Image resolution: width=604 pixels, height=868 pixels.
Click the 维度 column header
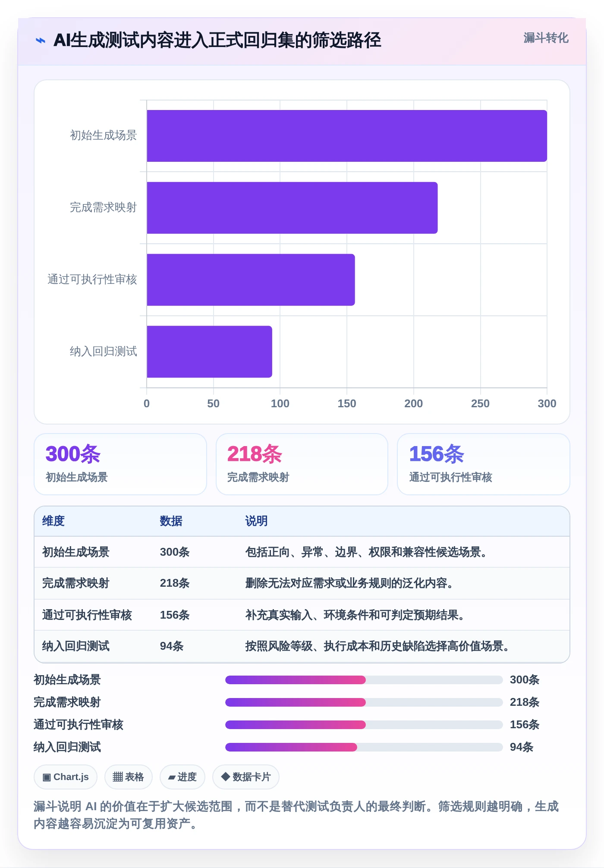click(53, 521)
